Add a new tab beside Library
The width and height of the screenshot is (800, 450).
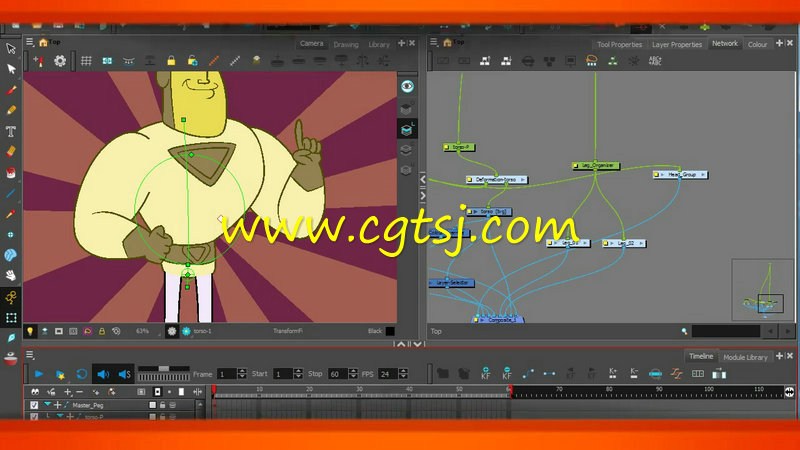402,43
